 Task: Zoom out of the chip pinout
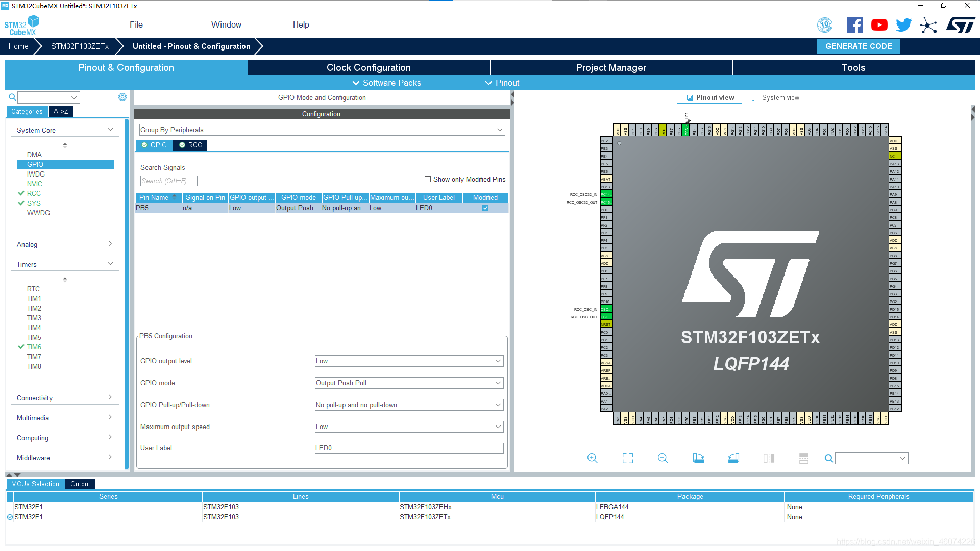click(x=663, y=458)
